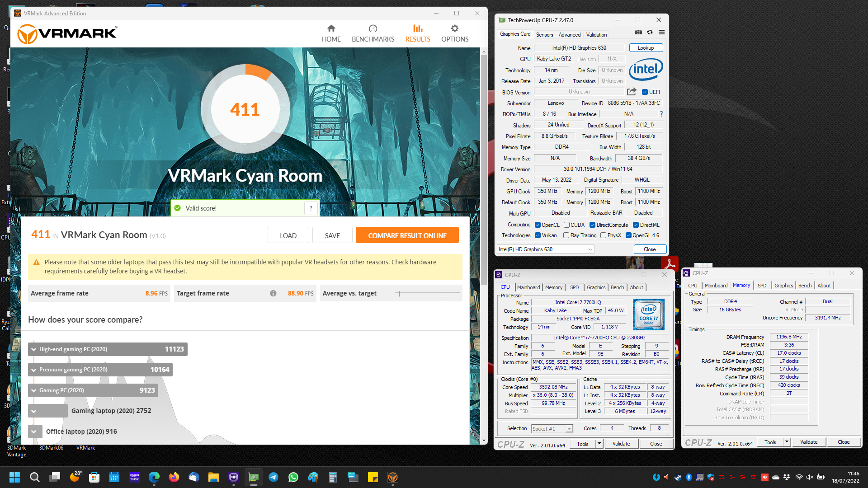
Task: Toggle PhysX checkbox
Action: [603, 235]
